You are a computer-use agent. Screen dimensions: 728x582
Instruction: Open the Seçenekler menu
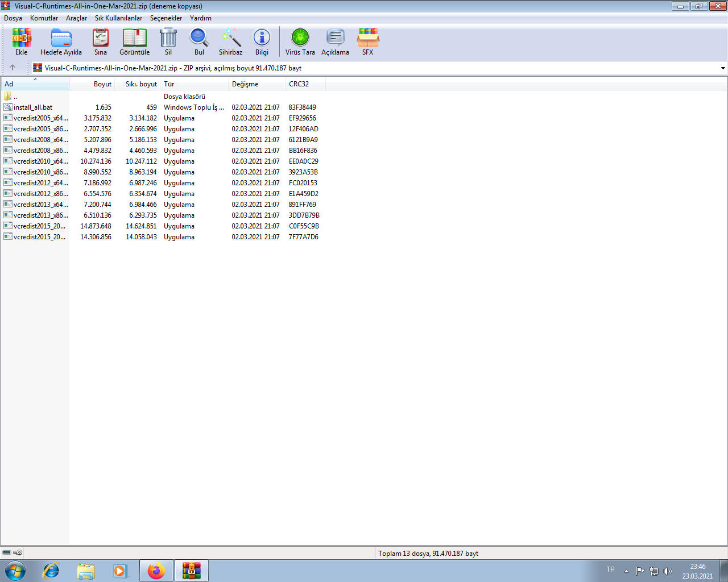click(166, 18)
